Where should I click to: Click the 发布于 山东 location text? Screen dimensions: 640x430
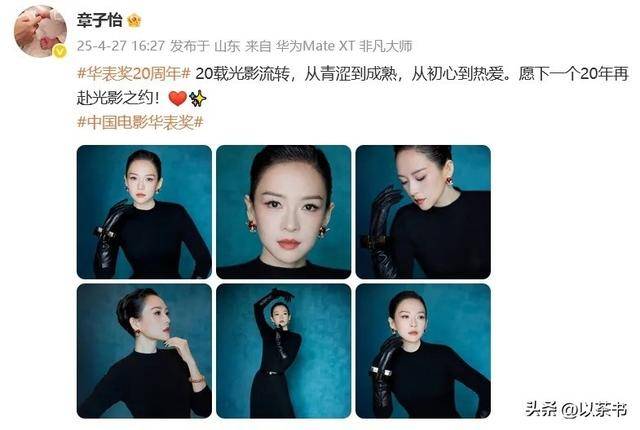tap(205, 46)
